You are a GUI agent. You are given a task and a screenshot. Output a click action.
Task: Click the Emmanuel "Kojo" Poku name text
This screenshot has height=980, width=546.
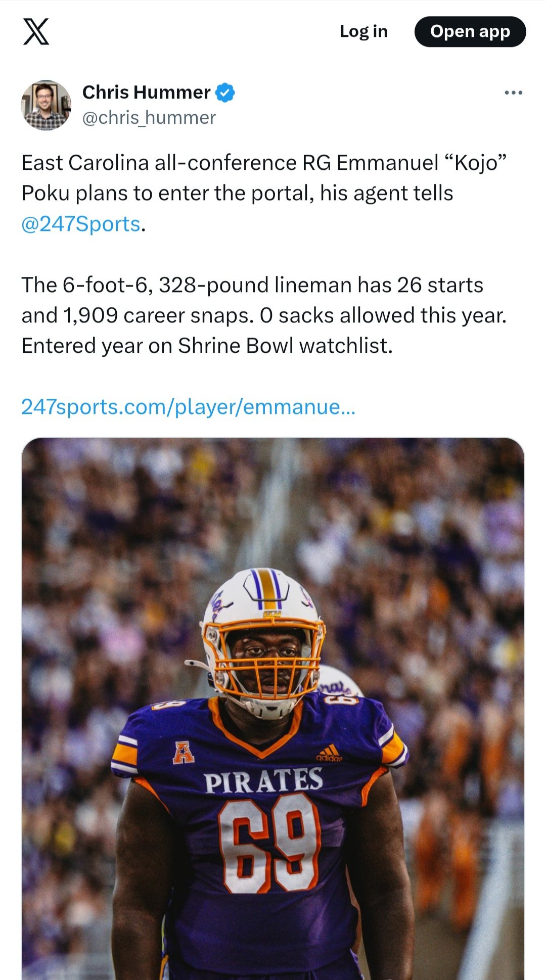(x=421, y=163)
